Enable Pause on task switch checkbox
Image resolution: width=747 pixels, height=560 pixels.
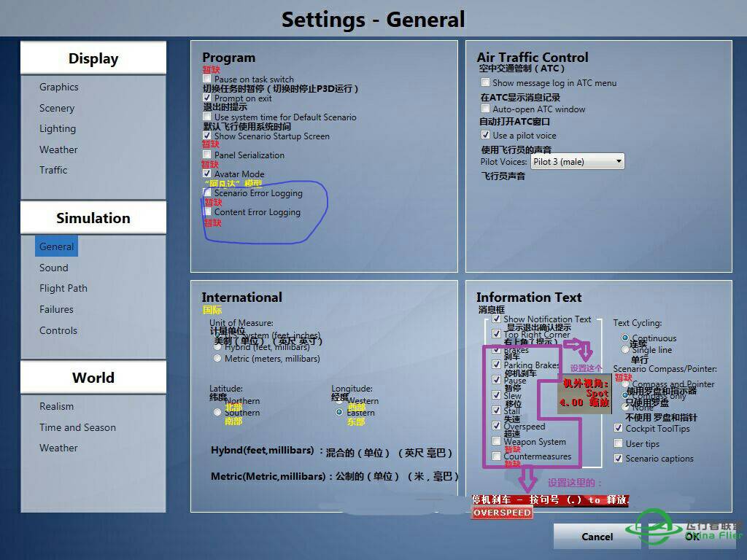tap(207, 79)
